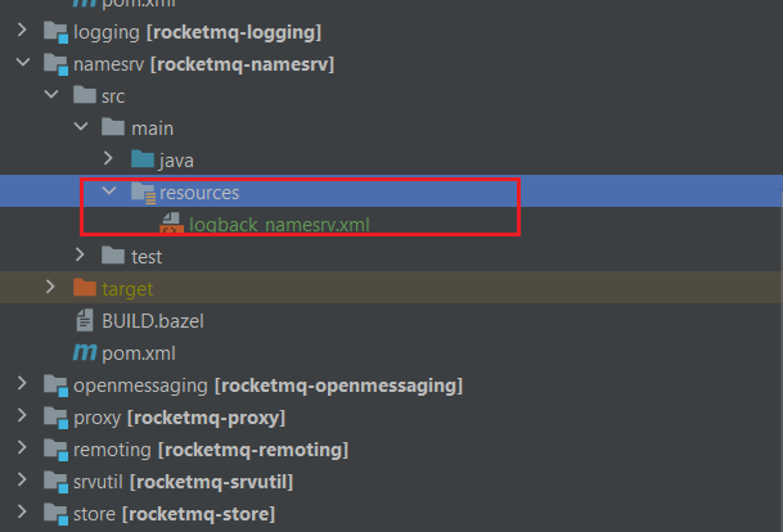This screenshot has height=532, width=783.
Task: Click the logging module folder icon
Action: pos(56,32)
